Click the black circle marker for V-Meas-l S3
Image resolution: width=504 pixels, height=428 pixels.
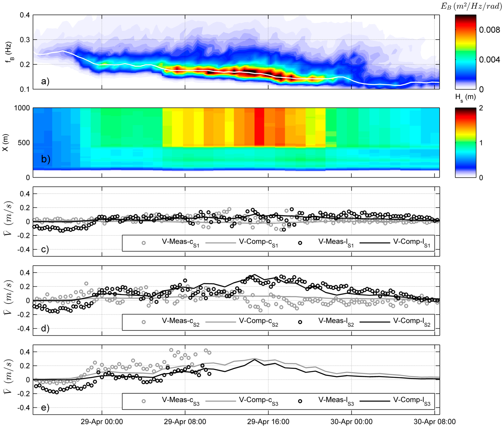click(x=300, y=401)
